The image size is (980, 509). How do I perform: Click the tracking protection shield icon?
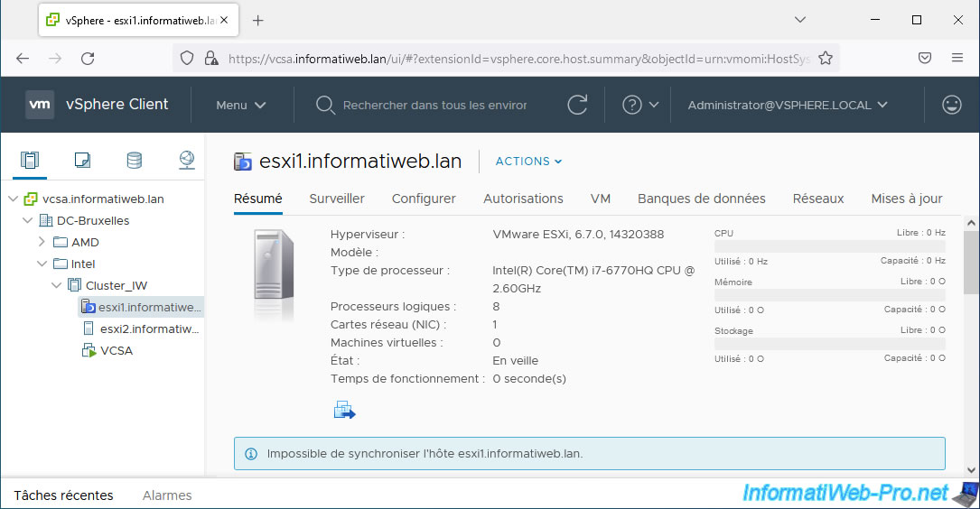[x=187, y=59]
